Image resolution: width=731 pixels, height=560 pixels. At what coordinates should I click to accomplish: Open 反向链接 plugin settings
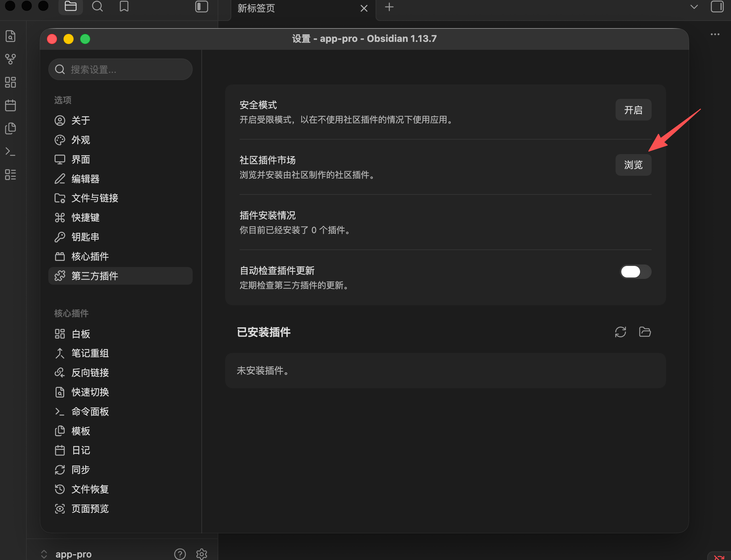point(120,373)
